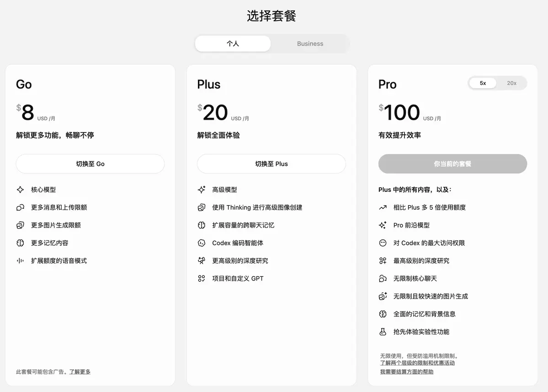548x392 pixels.
Task: Click the text Plus 中的所有内容，以及:
Action: [x=415, y=190]
